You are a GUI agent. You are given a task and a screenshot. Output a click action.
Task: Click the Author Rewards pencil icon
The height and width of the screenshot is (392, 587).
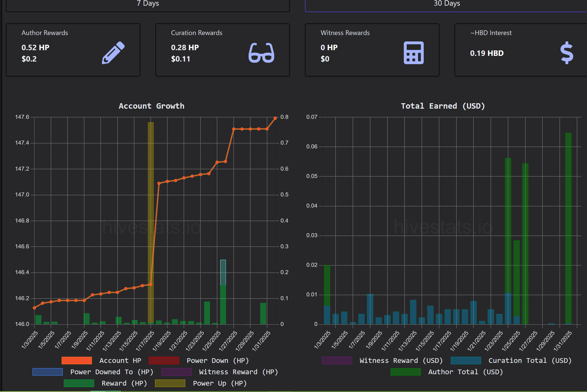113,53
